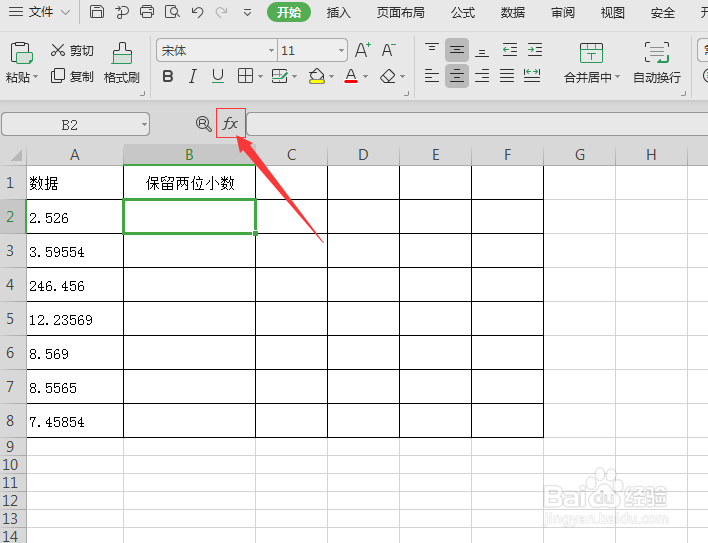Click the eraser clear-format icon
The height and width of the screenshot is (543, 708).
[x=388, y=76]
